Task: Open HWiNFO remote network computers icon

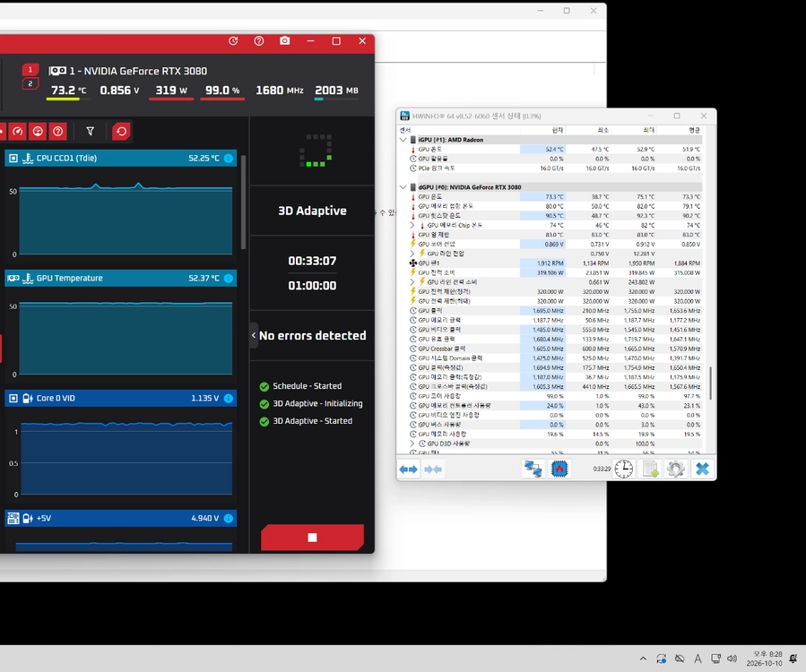Action: pyautogui.click(x=533, y=469)
